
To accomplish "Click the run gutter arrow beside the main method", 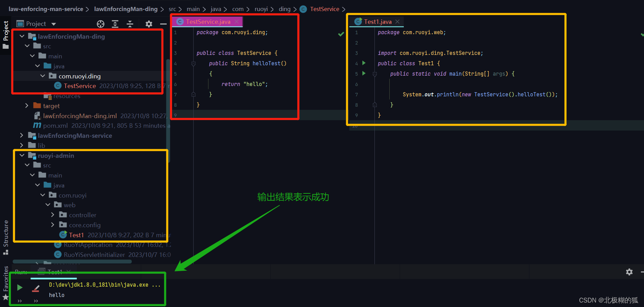I will (363, 74).
